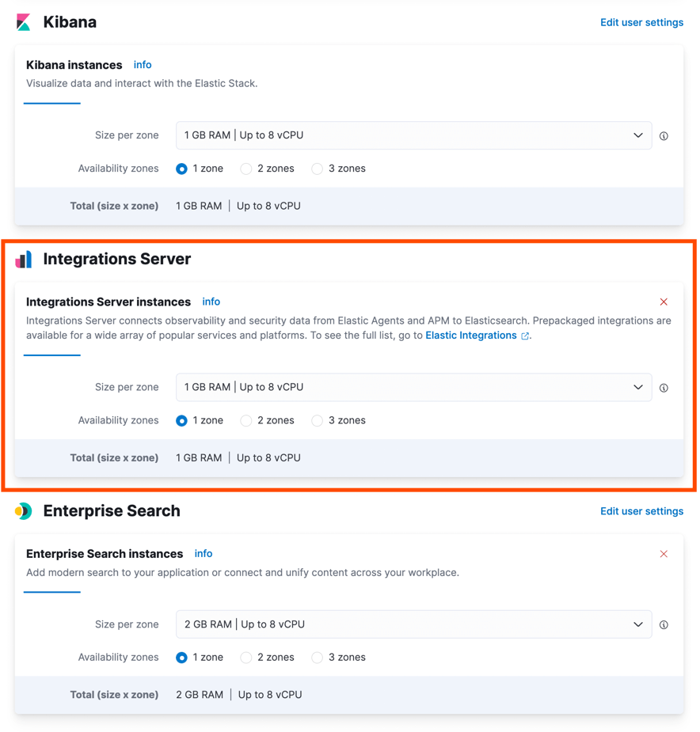Click the Enterprise Search logo icon
Screen dimensions: 700x732
click(x=23, y=511)
